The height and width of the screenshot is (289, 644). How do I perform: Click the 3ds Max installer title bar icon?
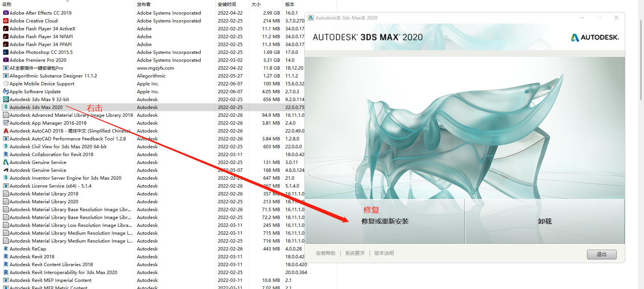pos(311,18)
